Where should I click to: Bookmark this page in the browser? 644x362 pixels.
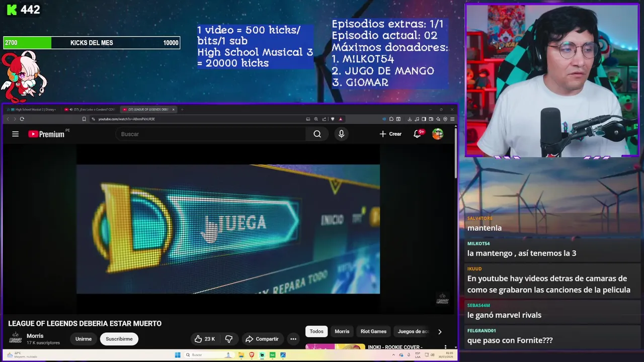click(85, 119)
